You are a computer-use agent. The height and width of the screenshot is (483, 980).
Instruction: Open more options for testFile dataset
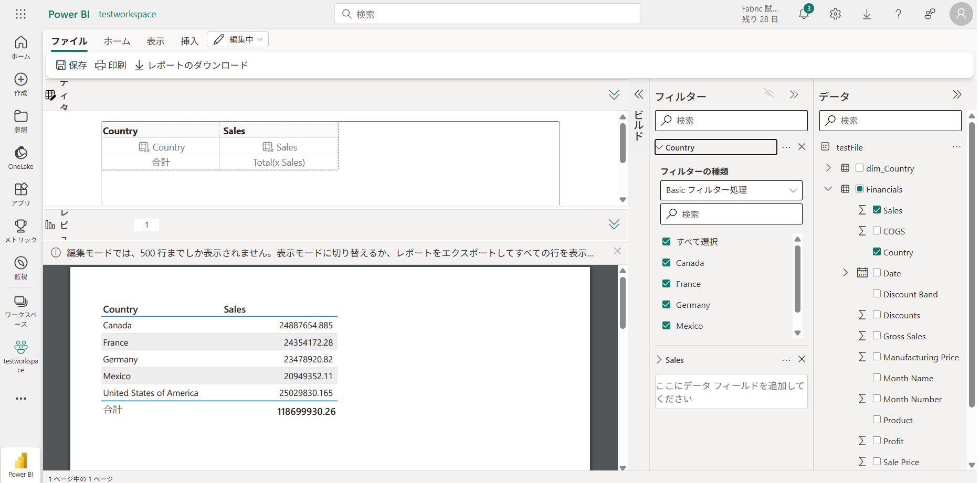coord(957,147)
